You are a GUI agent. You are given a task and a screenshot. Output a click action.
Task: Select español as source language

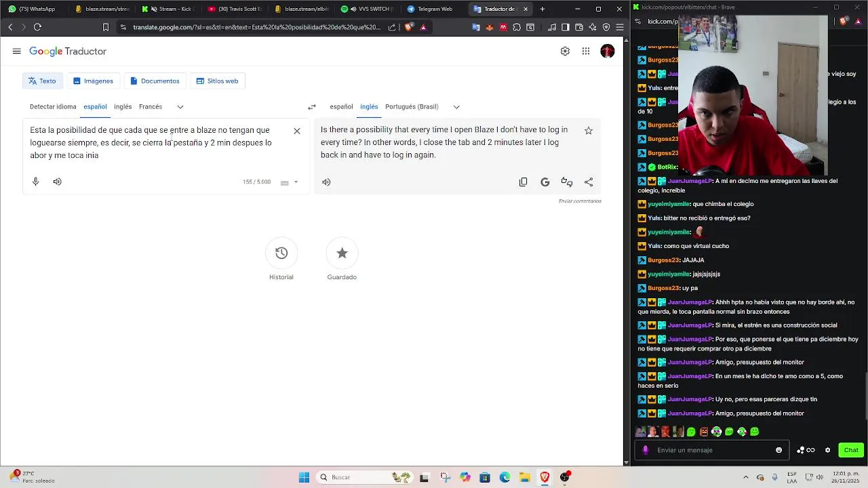(x=95, y=106)
